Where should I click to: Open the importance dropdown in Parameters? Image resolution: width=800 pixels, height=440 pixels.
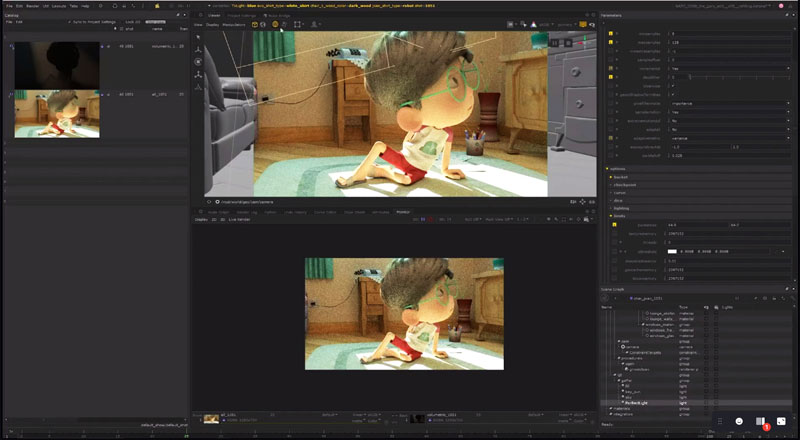(x=730, y=103)
